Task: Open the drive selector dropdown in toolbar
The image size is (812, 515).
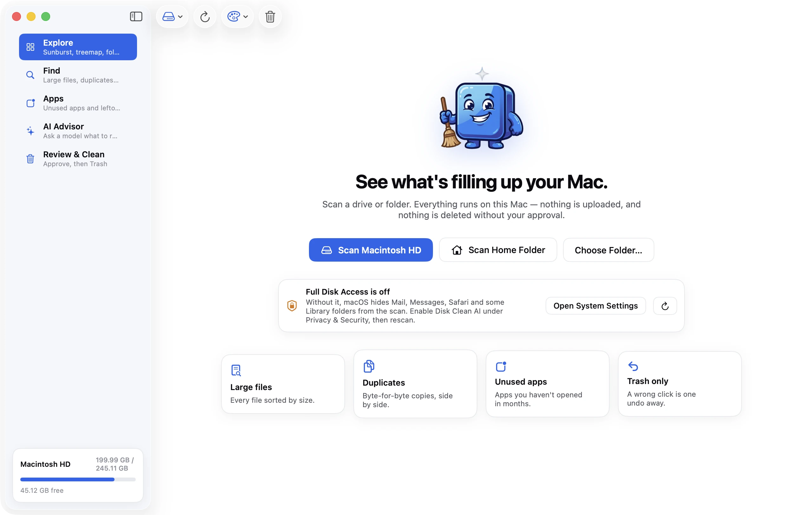Action: 172,16
